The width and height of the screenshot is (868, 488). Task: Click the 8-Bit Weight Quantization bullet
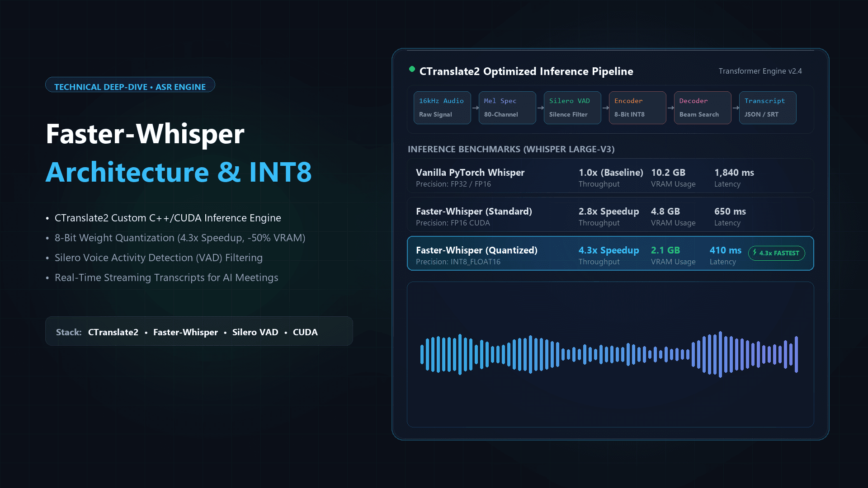[x=180, y=238]
